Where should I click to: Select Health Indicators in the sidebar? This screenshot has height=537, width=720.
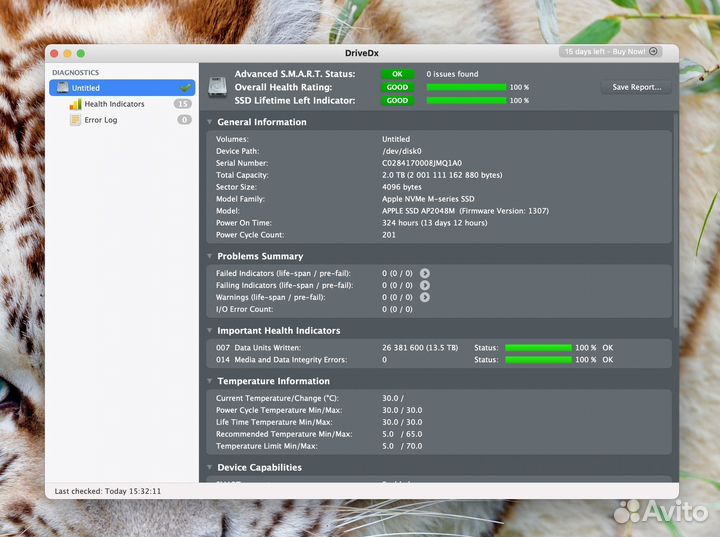pos(114,104)
